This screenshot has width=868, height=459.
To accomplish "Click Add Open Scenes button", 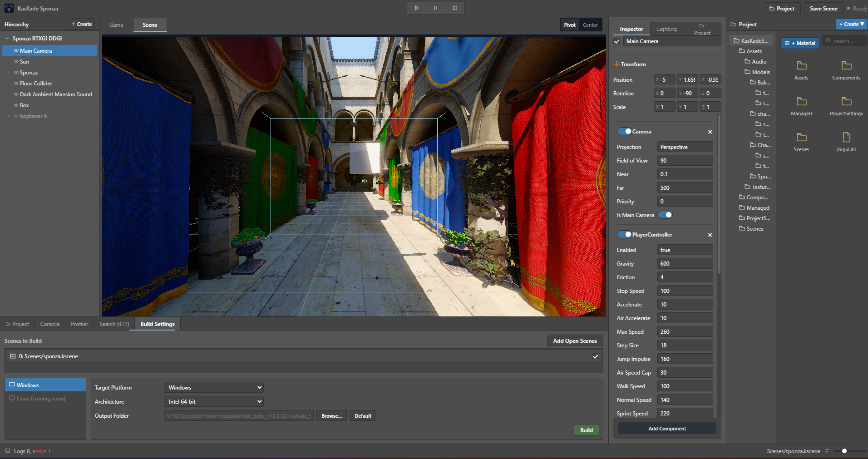I will point(575,341).
